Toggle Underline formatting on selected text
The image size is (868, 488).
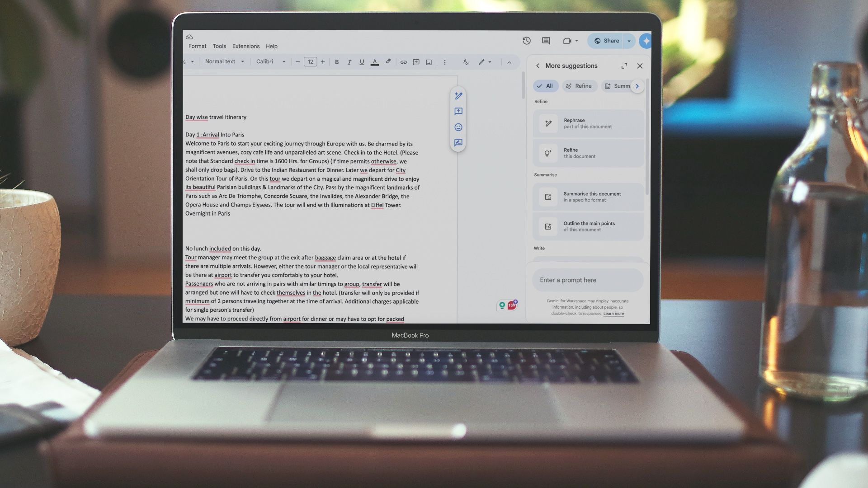[x=361, y=62]
